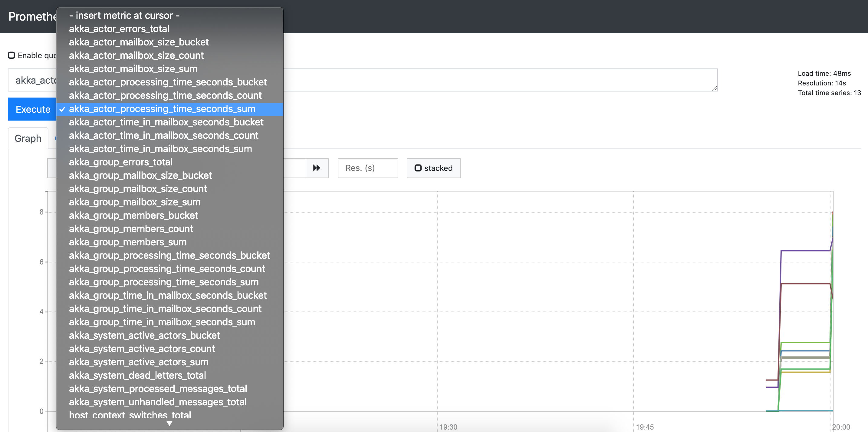This screenshot has height=432, width=868.
Task: Switch to the Graph tab
Action: [28, 138]
